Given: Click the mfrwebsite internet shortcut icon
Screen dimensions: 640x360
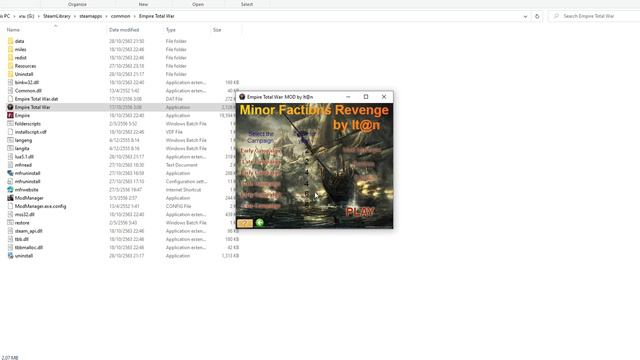Looking at the screenshot, I should (10, 189).
